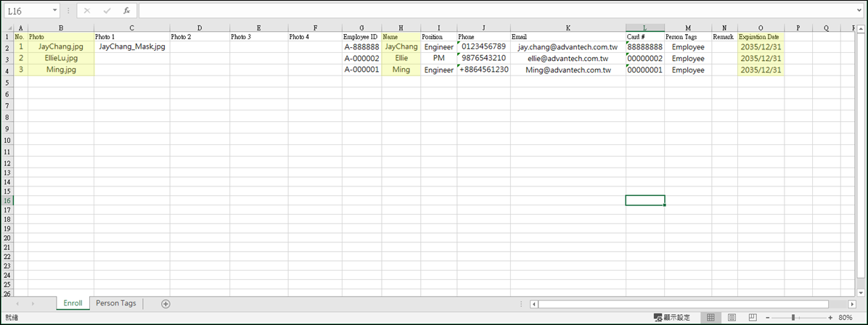Click the zoom out minus icon

click(768, 317)
